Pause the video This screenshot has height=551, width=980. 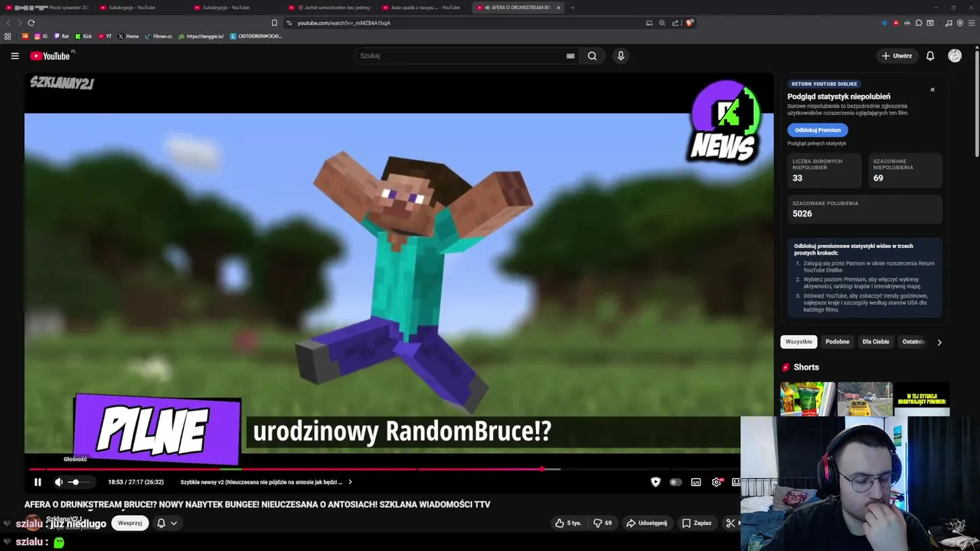(x=38, y=482)
